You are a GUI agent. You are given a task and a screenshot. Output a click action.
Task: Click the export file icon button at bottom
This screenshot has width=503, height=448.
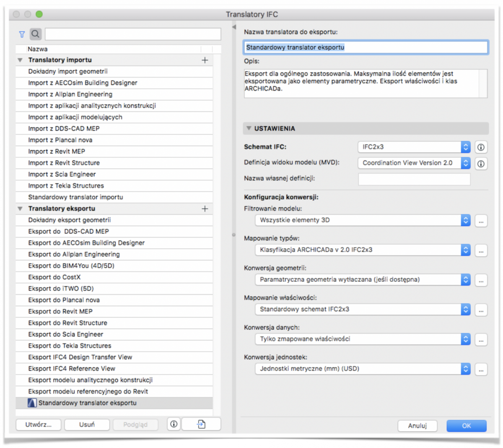(x=201, y=425)
